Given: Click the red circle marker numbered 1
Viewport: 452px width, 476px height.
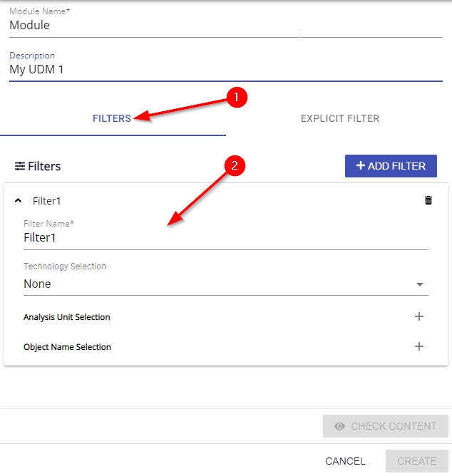Looking at the screenshot, I should pos(237,98).
